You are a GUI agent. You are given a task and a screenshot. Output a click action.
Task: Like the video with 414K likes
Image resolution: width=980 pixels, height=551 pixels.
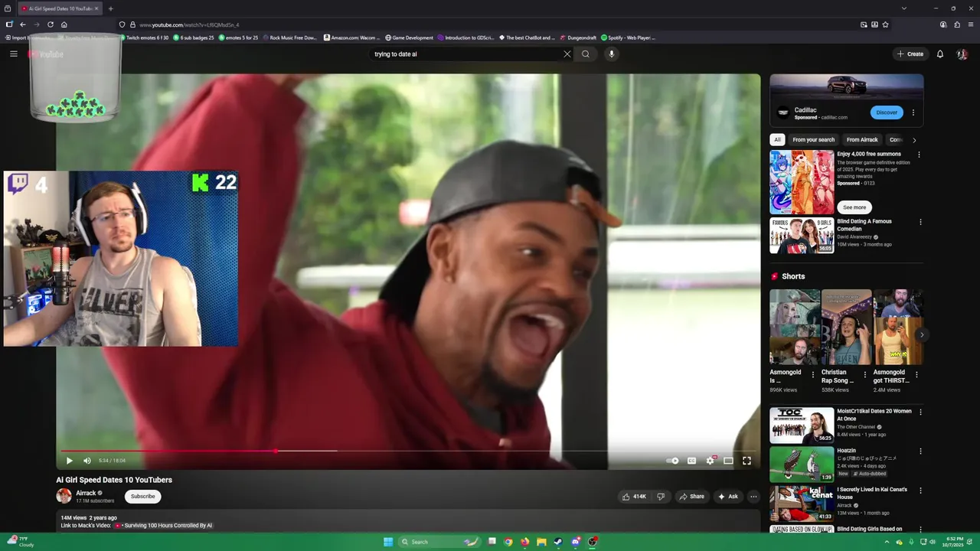coord(634,497)
